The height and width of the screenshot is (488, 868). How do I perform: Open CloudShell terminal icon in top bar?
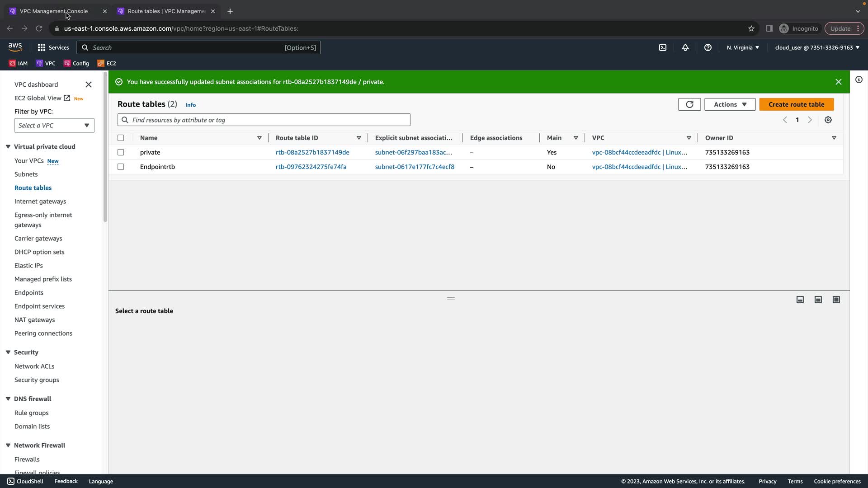point(662,47)
